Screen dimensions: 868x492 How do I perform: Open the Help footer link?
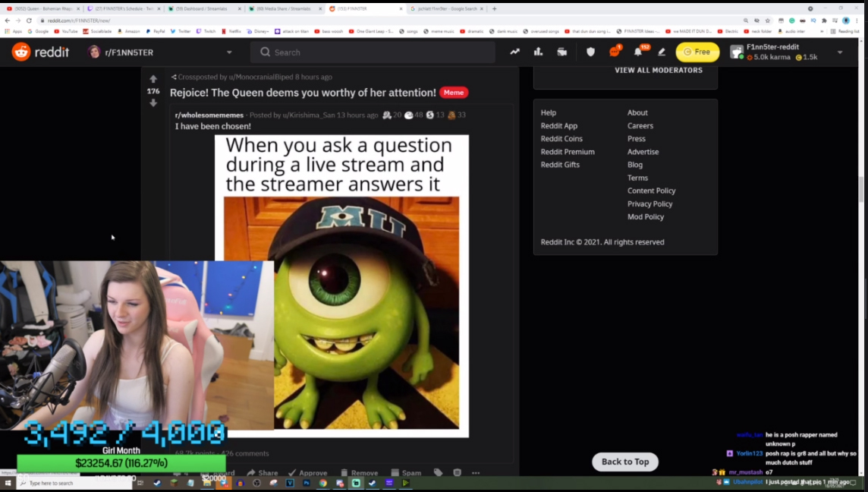coord(548,112)
